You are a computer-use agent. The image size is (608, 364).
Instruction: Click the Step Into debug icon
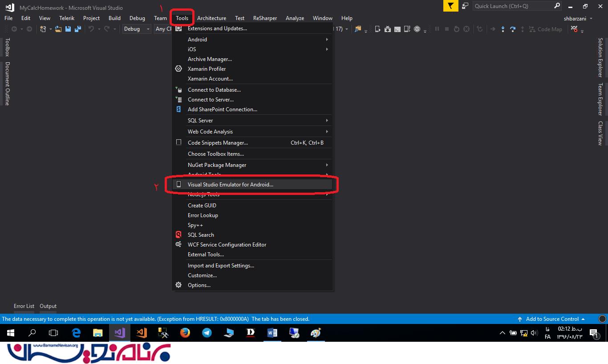(503, 29)
